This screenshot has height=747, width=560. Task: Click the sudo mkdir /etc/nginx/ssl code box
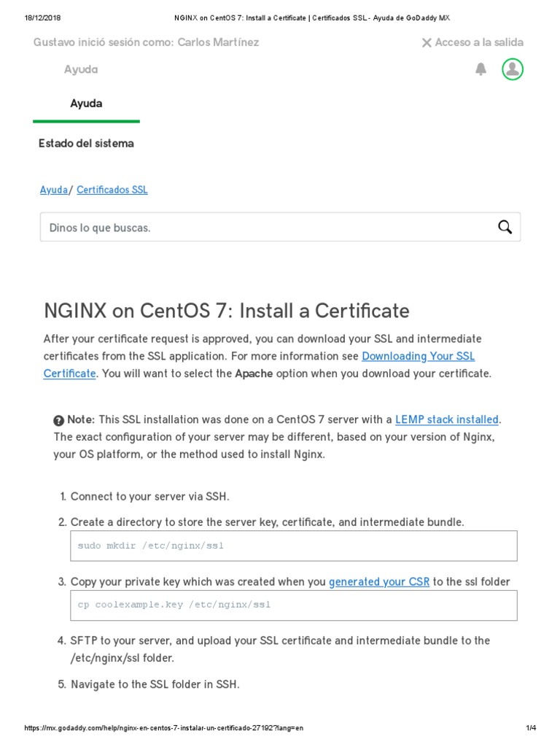pyautogui.click(x=293, y=546)
